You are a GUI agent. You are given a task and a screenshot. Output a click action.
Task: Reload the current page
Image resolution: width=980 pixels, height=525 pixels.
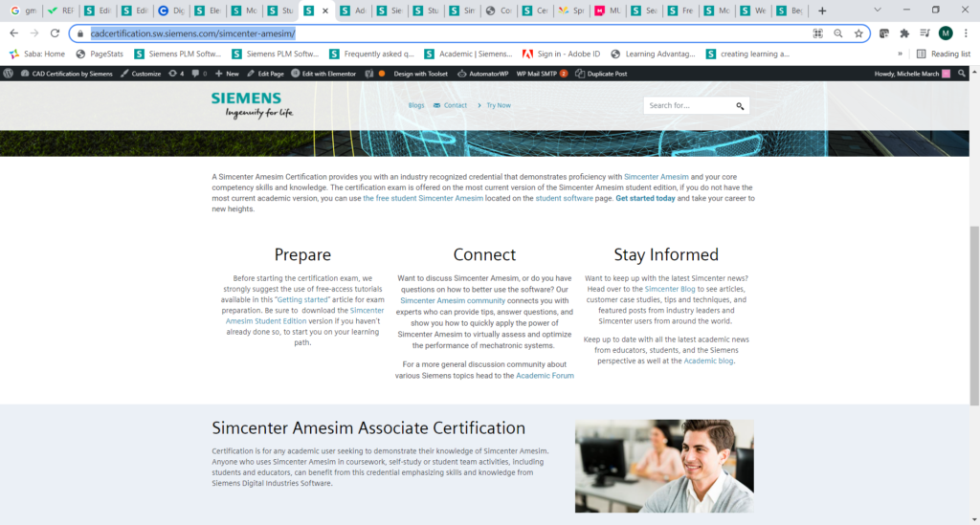[55, 33]
